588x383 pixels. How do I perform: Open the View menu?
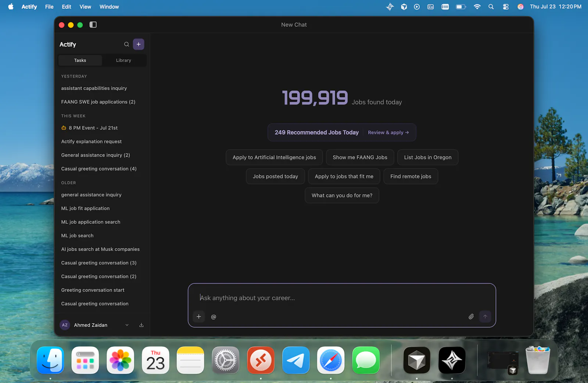tap(85, 7)
